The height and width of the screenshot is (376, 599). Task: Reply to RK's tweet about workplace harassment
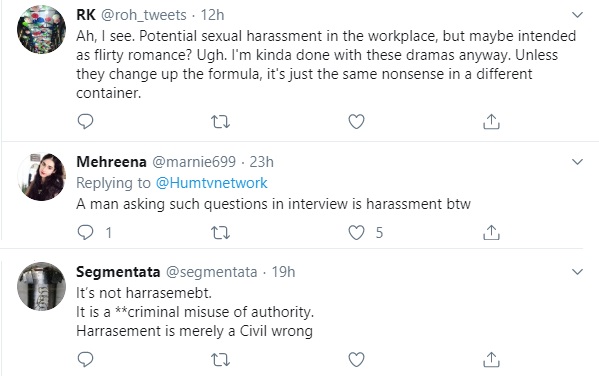click(x=85, y=122)
